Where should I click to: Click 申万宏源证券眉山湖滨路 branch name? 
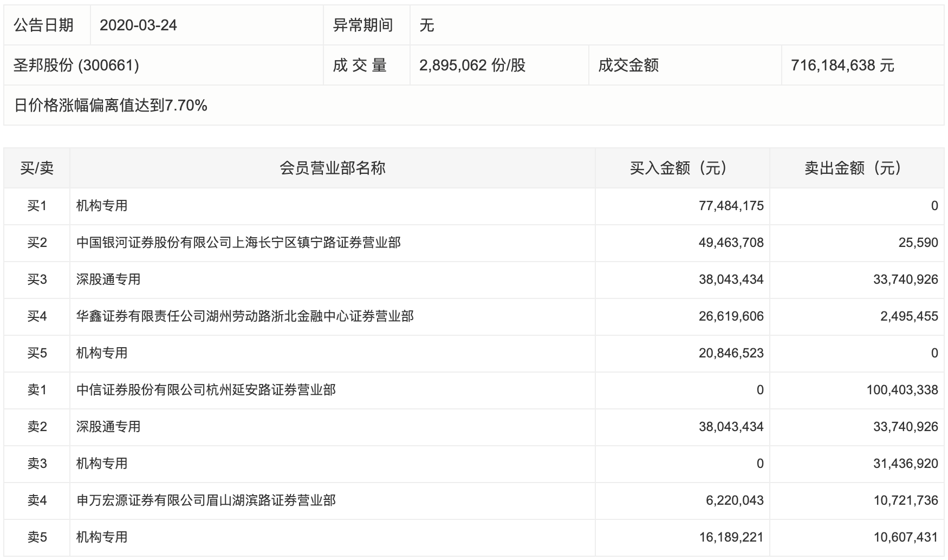click(x=206, y=500)
